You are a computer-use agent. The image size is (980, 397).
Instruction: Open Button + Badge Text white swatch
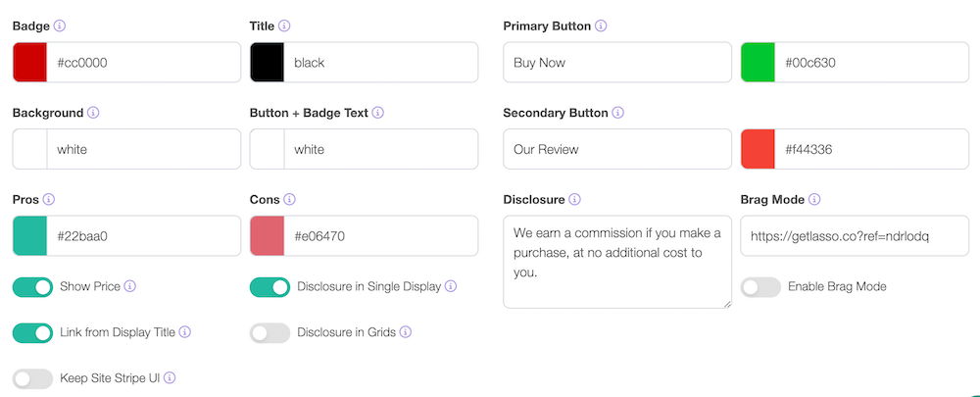pos(268,149)
